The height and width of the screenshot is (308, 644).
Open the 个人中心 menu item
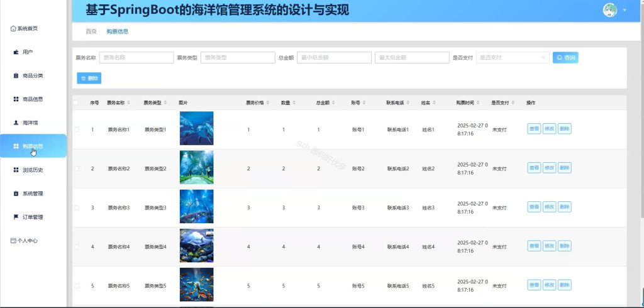click(x=33, y=241)
